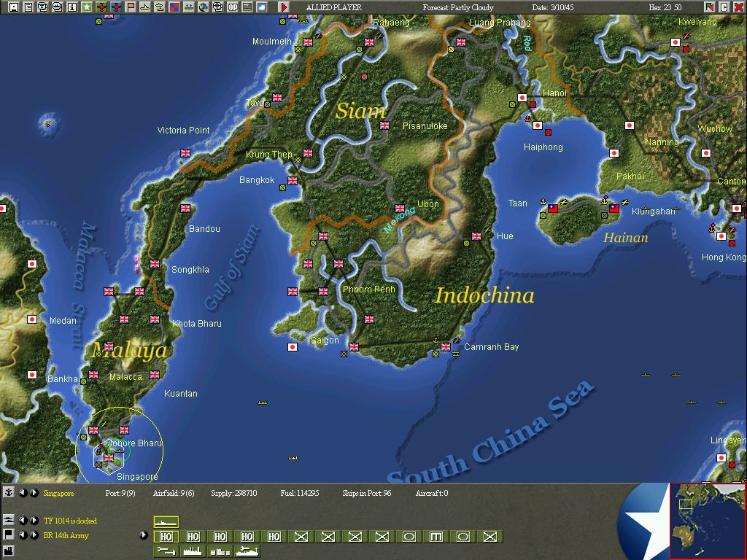Image resolution: width=747 pixels, height=560 pixels.
Task: Step to previous task force arrow
Action: click(x=23, y=521)
